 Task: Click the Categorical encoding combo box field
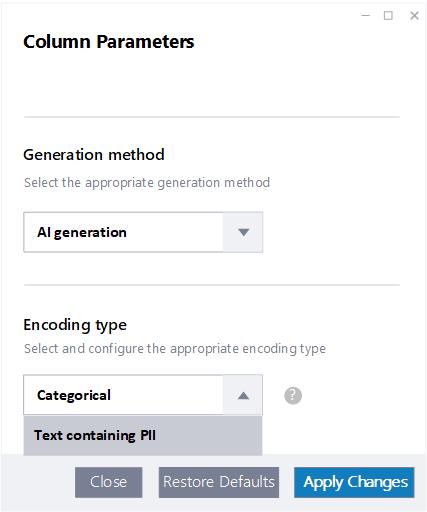[143, 395]
